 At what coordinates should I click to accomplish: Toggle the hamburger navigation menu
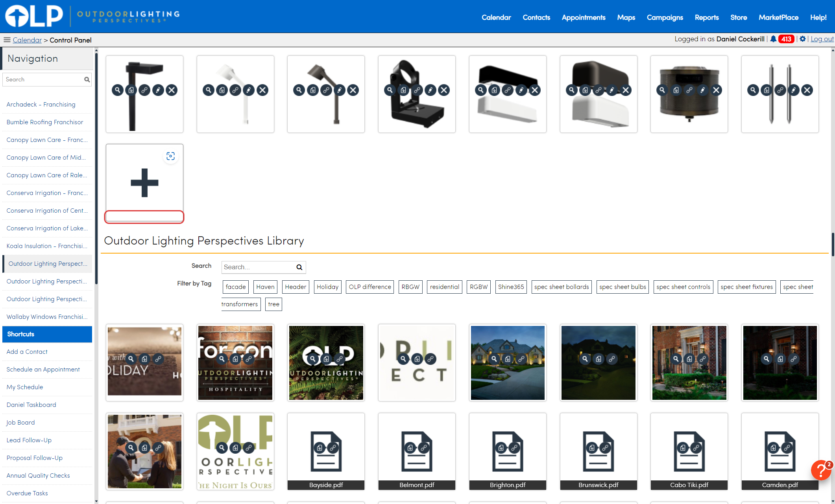coord(7,40)
